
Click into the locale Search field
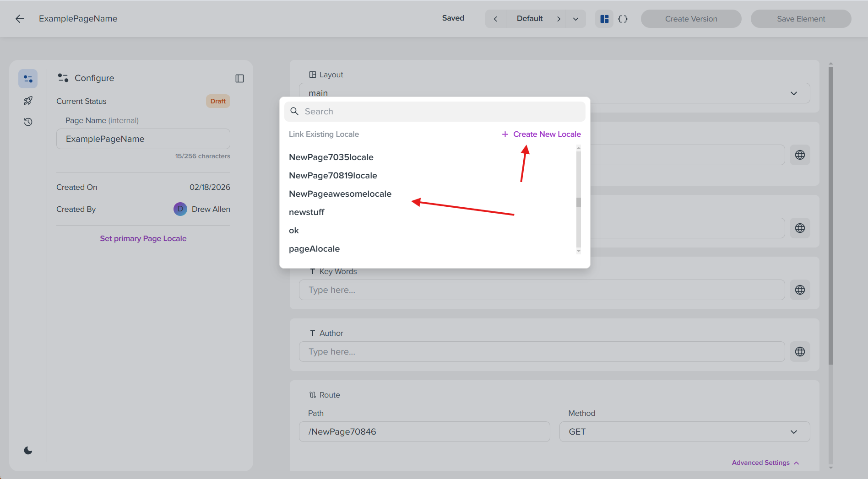(x=435, y=111)
